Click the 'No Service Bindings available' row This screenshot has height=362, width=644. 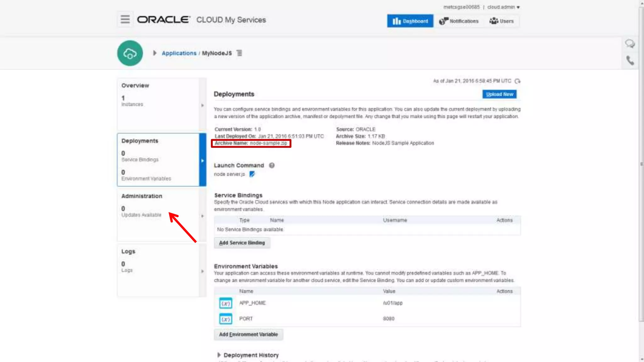pyautogui.click(x=367, y=230)
